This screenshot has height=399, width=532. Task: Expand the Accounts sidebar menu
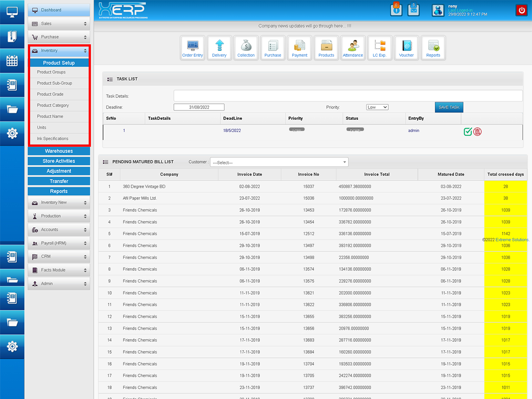coord(59,230)
